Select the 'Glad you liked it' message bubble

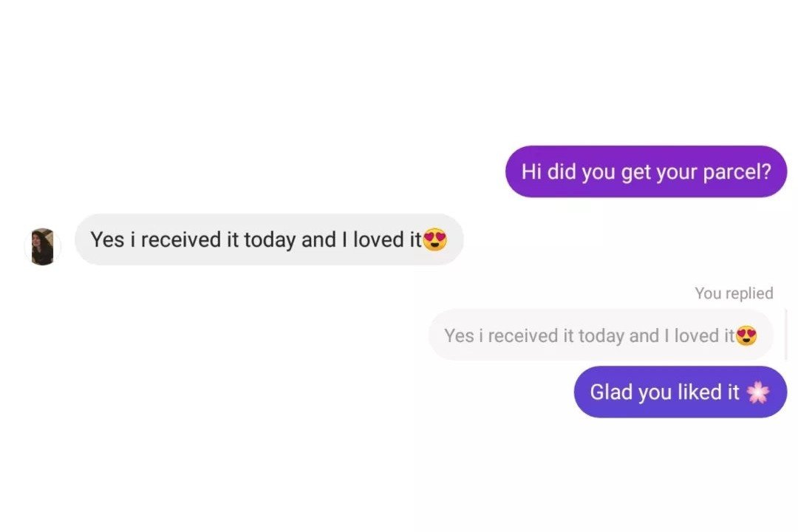click(680, 392)
